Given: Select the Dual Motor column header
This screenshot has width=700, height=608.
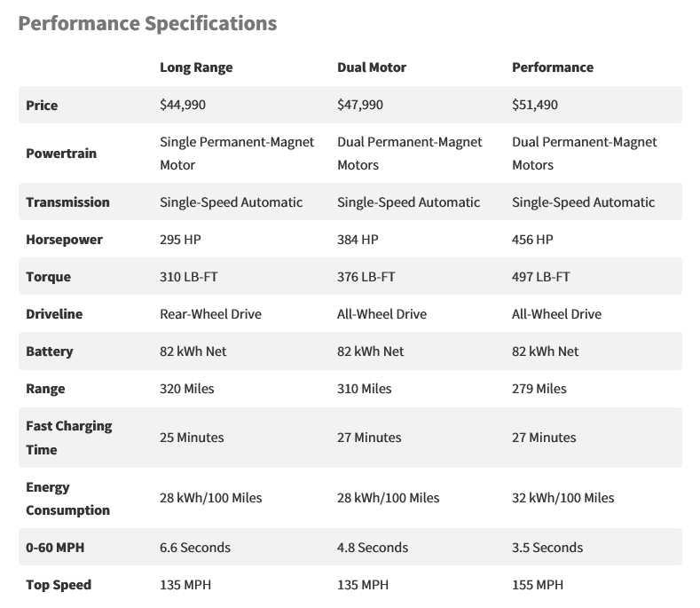Looking at the screenshot, I should [371, 67].
